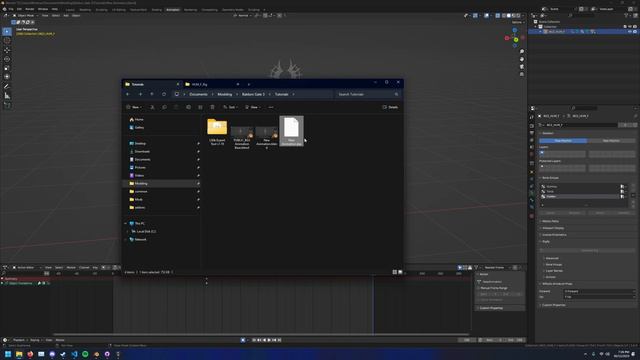
Task: Click the zoom magnifier viewport gizmo
Action: click(x=522, y=51)
